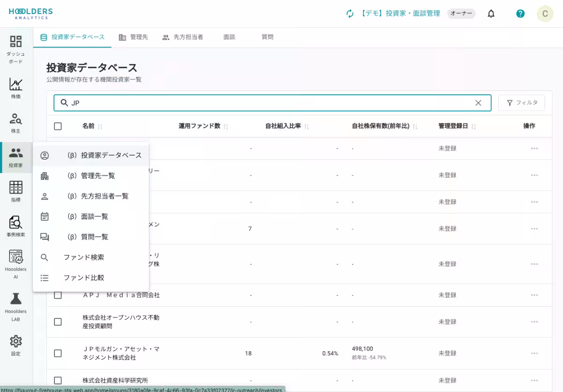Viewport: 563px width, 392px height.
Task: Switch to the 質問 tab
Action: click(267, 37)
